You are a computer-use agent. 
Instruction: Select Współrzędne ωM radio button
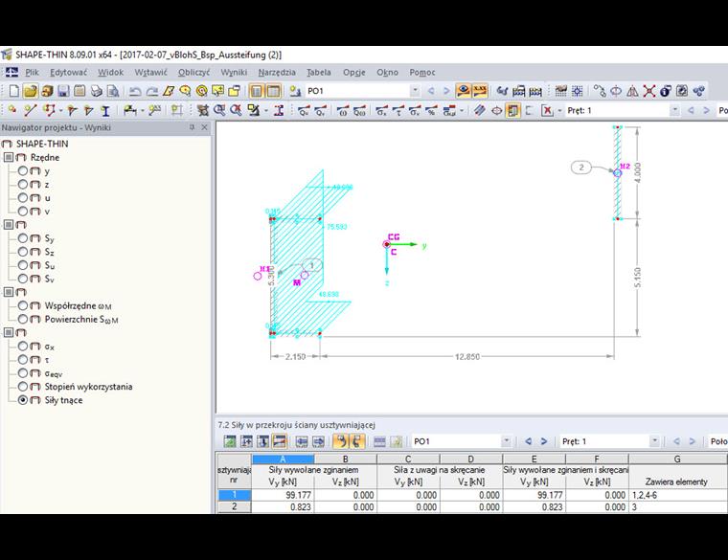23,305
